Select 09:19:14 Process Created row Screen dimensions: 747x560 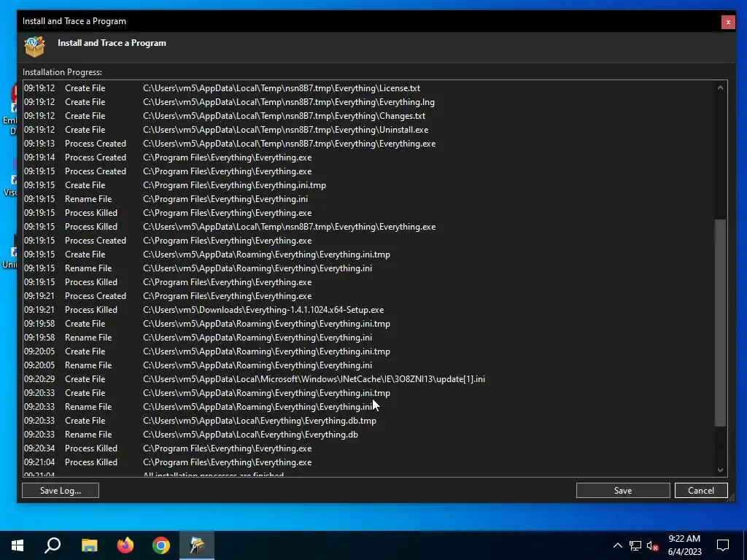[368, 157]
